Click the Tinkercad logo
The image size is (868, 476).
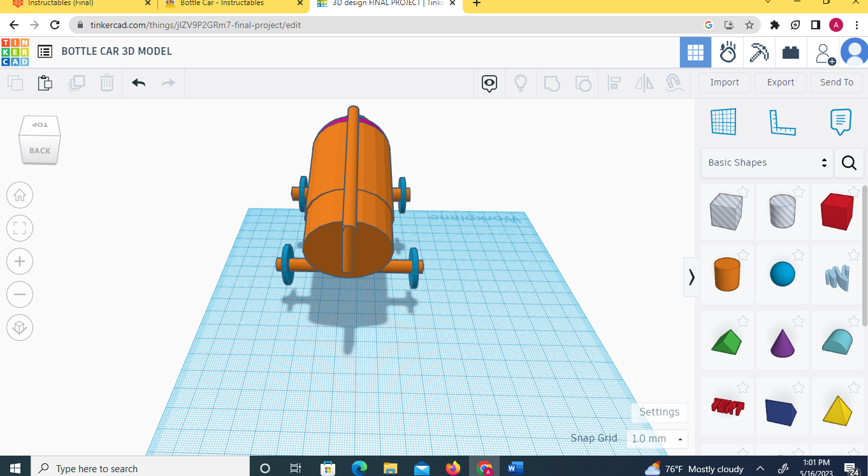coord(15,52)
